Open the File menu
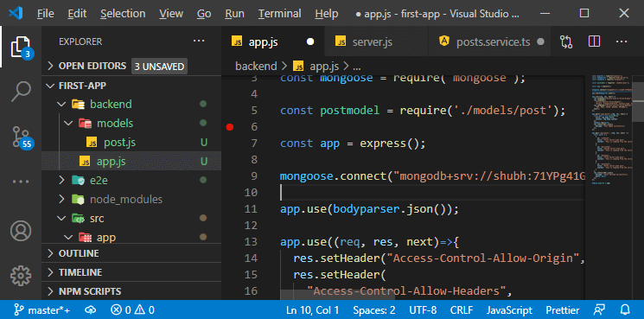This screenshot has width=644, height=319. tap(45, 14)
